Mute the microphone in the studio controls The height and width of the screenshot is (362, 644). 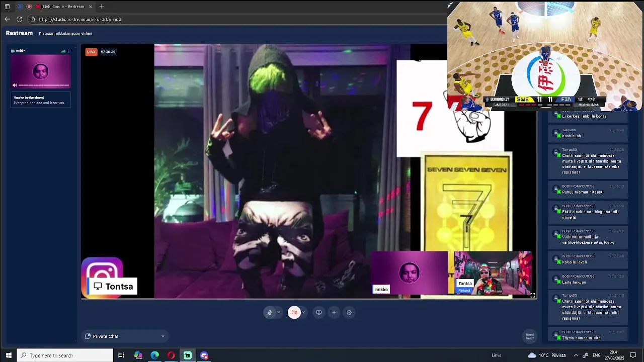coord(270,312)
